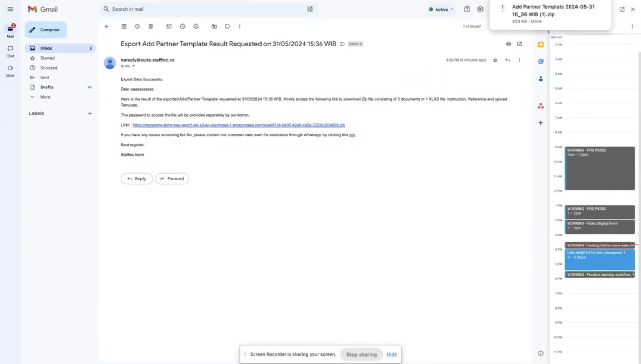Go back to inbox with the arrow icon
This screenshot has width=641, height=364.
[107, 26]
